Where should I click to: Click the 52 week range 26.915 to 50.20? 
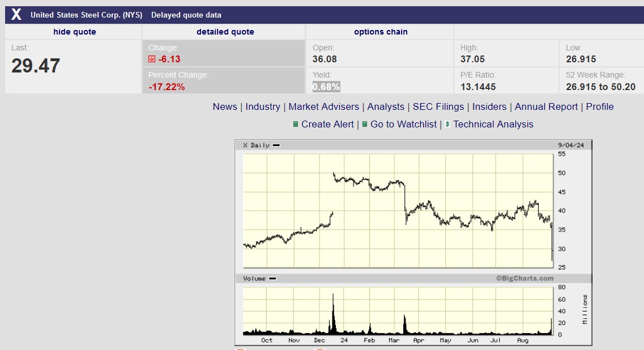600,87
